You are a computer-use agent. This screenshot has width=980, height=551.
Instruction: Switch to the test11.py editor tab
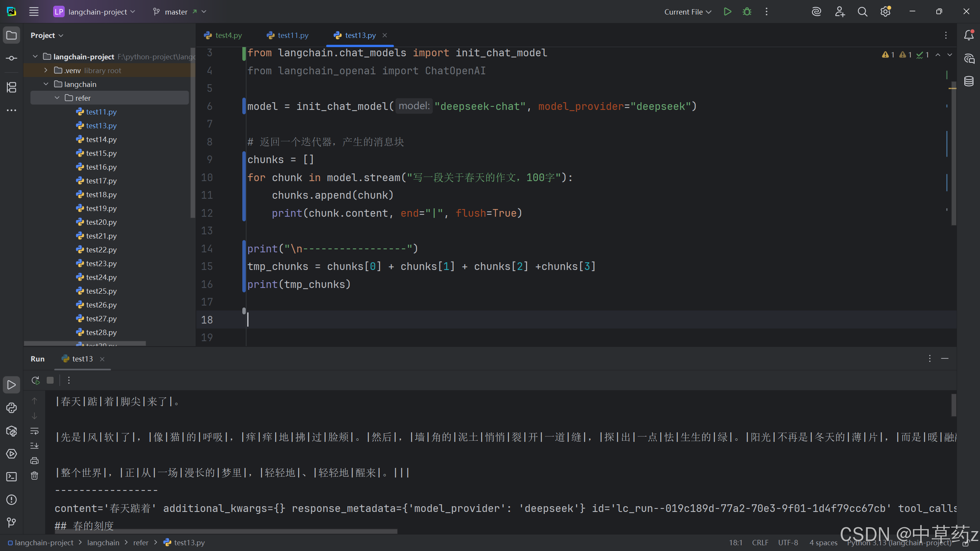coord(292,35)
